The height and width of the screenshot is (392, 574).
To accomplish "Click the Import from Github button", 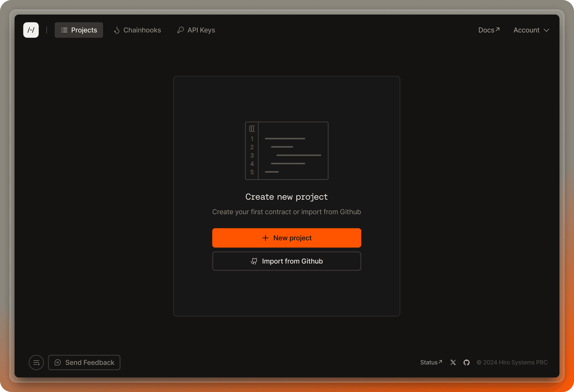I will click(x=287, y=261).
